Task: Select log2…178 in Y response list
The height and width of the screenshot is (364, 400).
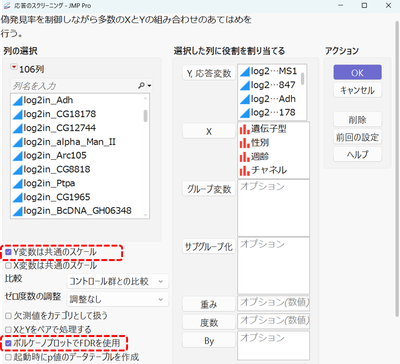Action: [x=269, y=112]
